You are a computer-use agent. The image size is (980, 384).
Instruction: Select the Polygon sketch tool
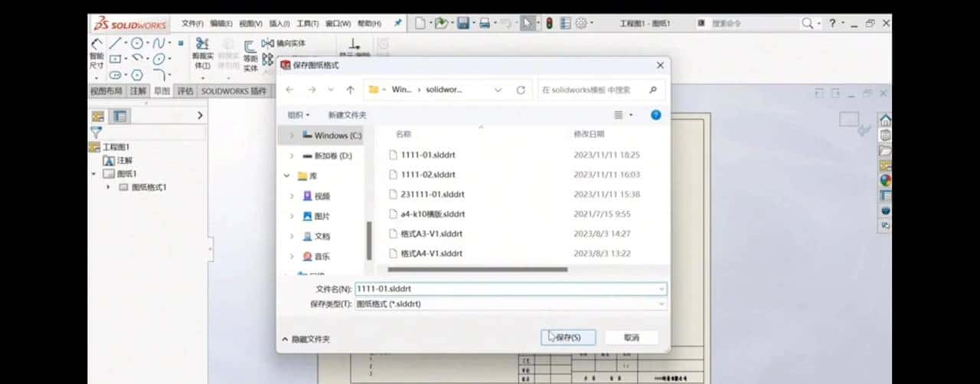137,75
